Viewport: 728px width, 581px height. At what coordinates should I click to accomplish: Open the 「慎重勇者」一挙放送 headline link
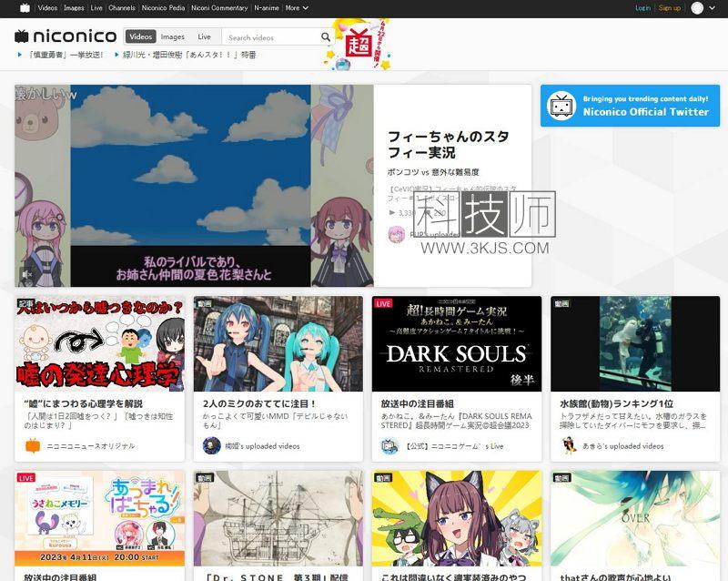tap(65, 55)
